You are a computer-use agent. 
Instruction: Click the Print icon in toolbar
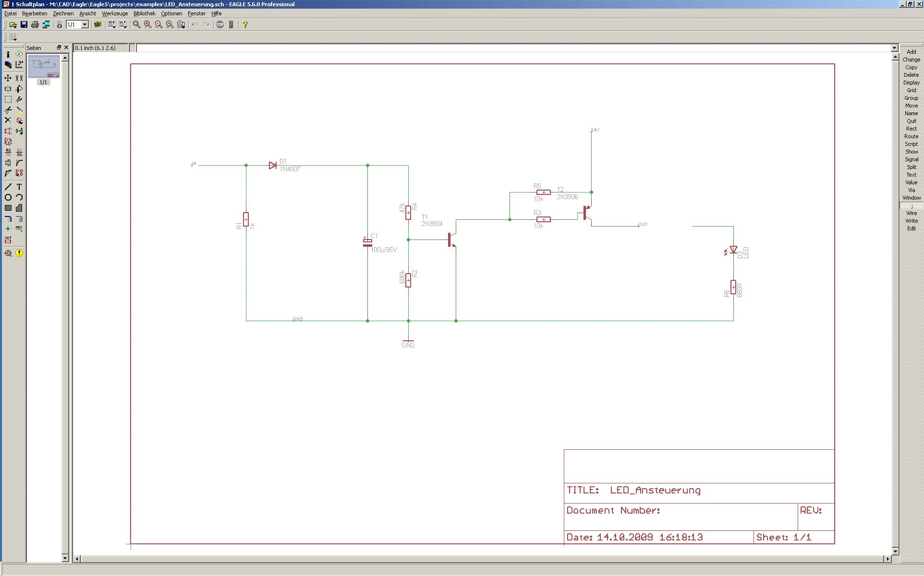35,24
